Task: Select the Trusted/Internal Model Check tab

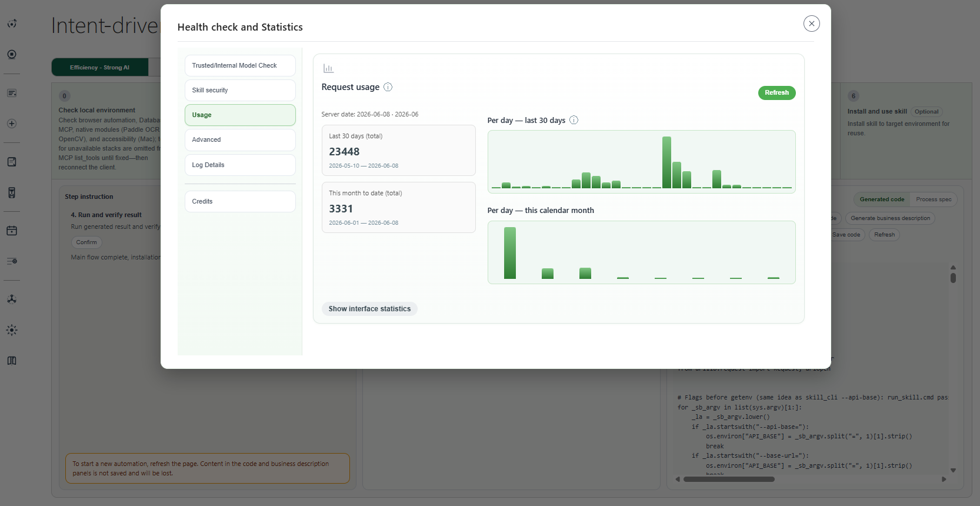Action: coord(240,65)
